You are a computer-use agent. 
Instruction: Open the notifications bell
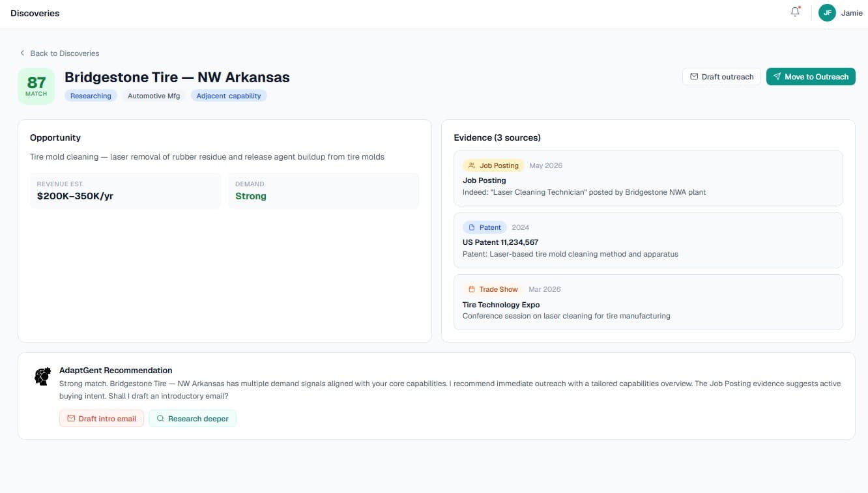tap(795, 12)
